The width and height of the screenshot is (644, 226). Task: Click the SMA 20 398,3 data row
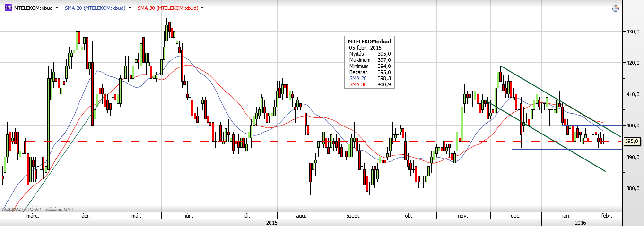[x=370, y=78]
